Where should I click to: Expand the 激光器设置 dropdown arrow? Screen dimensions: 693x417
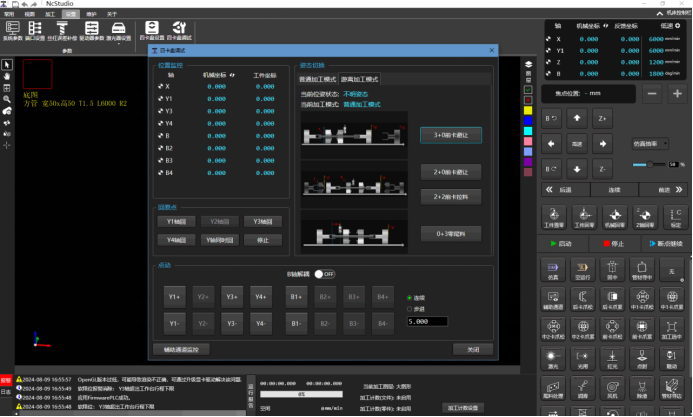point(118,43)
